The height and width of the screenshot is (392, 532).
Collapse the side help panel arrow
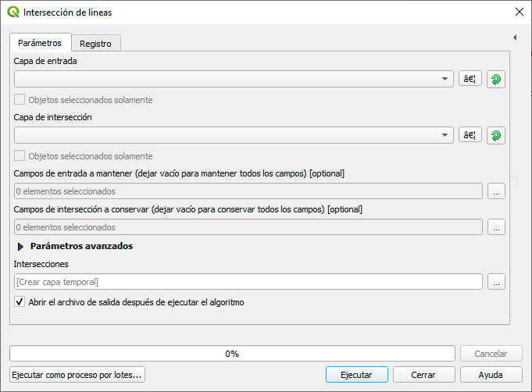coord(515,37)
